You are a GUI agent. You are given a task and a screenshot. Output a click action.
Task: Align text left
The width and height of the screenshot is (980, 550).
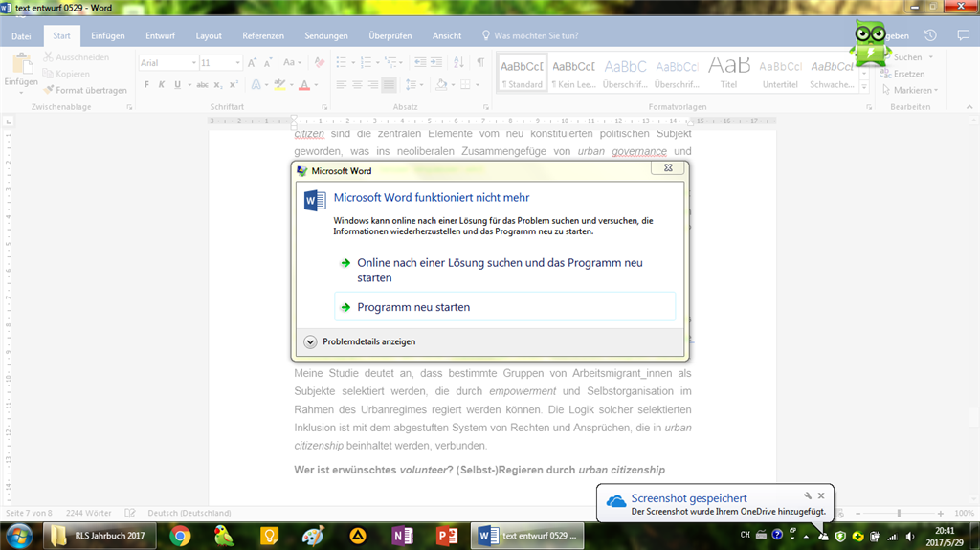click(342, 84)
